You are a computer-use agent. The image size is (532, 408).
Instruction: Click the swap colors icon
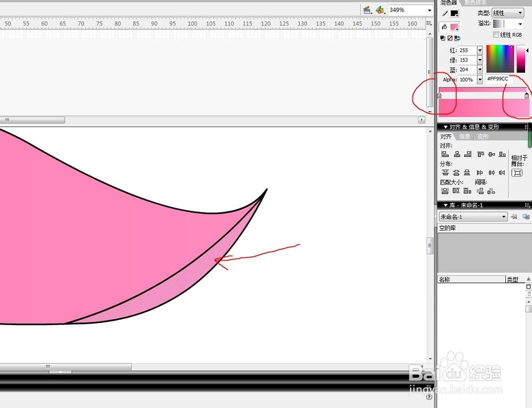point(458,38)
